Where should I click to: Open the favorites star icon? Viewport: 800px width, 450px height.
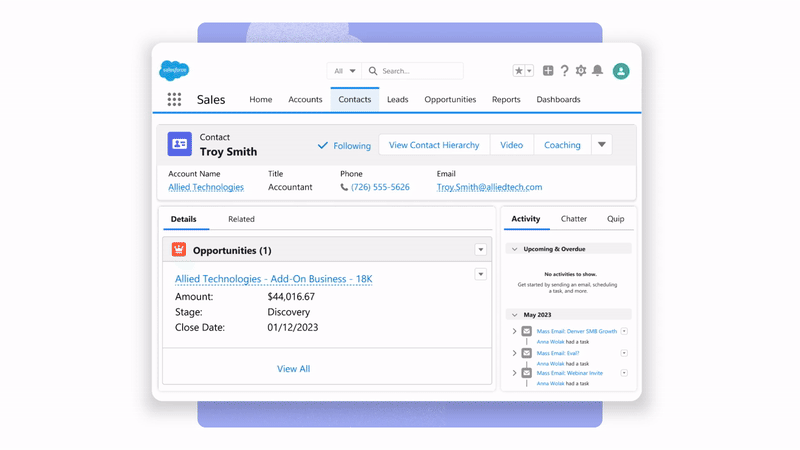click(x=518, y=71)
